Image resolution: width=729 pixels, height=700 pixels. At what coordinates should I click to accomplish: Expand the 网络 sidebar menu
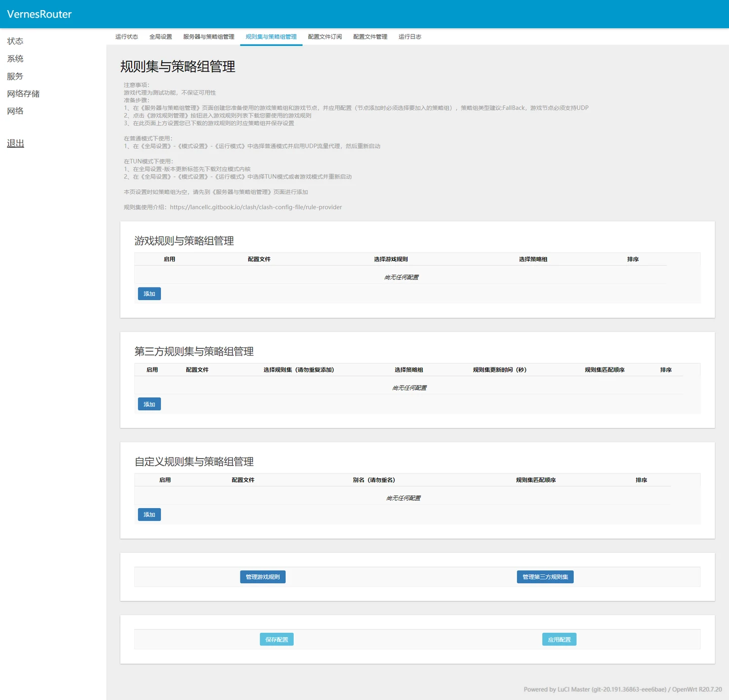point(15,111)
